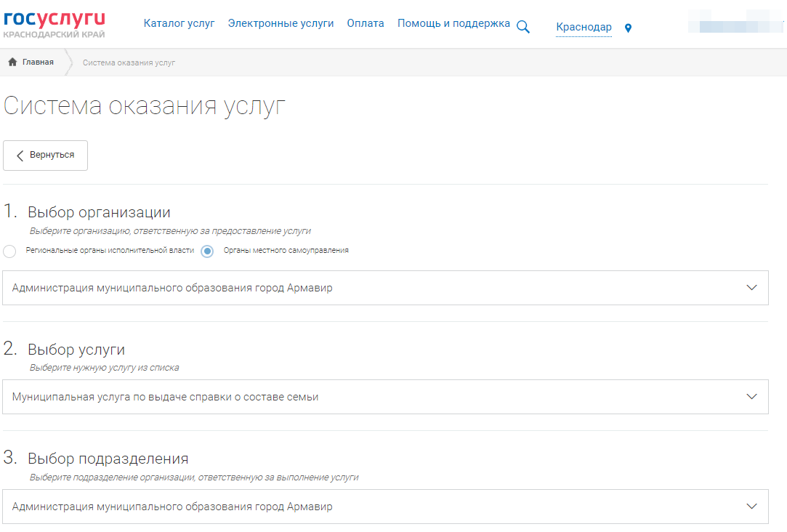This screenshot has height=532, width=787.
Task: Open the blurred user account area
Action: pyautogui.click(x=735, y=21)
